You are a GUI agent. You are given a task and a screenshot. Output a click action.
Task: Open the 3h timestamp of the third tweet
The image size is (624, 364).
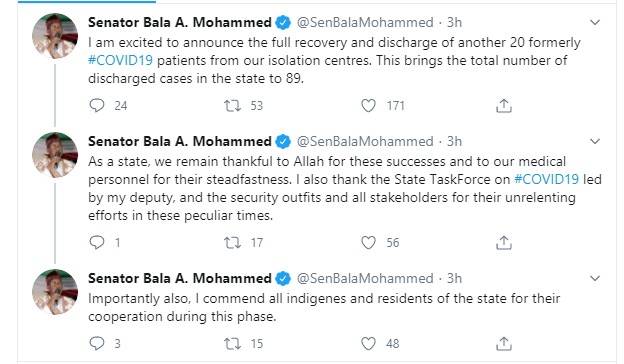point(454,278)
